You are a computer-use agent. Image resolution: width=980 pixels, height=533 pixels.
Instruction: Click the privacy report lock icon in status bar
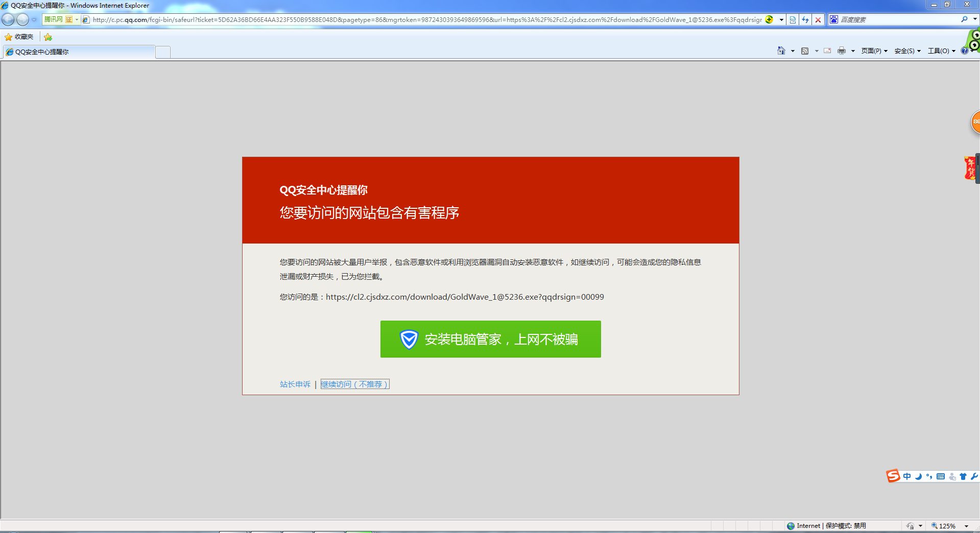910,526
